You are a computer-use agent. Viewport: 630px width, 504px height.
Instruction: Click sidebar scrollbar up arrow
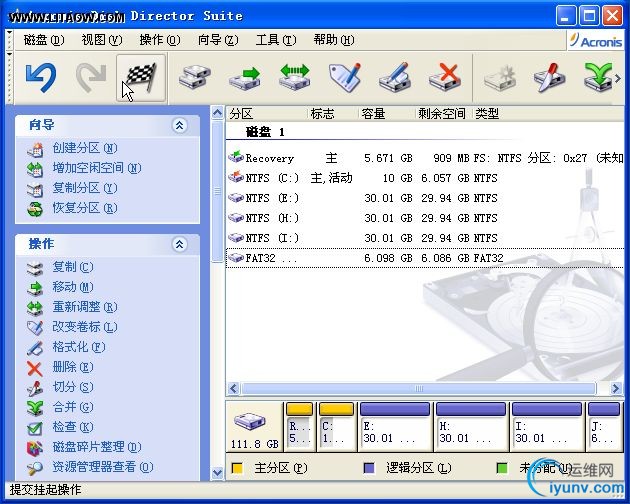[x=217, y=113]
